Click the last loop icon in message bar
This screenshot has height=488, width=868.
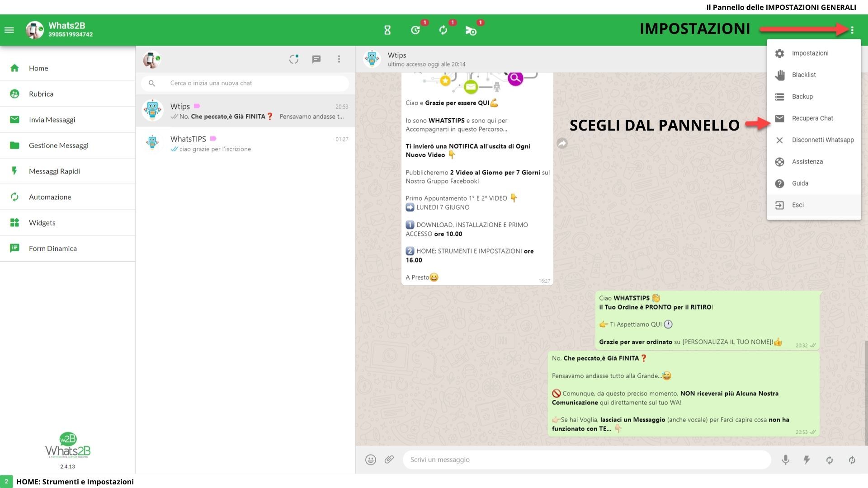(852, 460)
